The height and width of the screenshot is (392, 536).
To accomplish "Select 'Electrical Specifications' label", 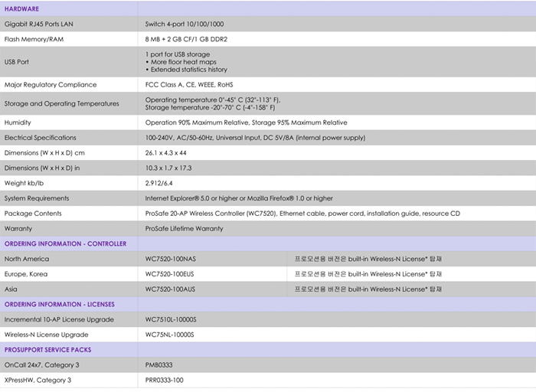I will pyautogui.click(x=41, y=138).
